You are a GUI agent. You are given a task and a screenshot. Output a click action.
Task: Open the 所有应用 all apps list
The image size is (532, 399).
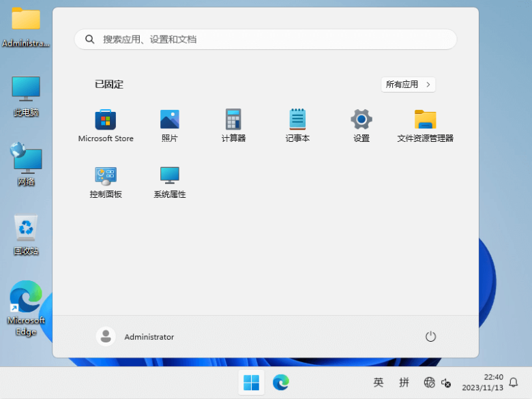pos(408,85)
